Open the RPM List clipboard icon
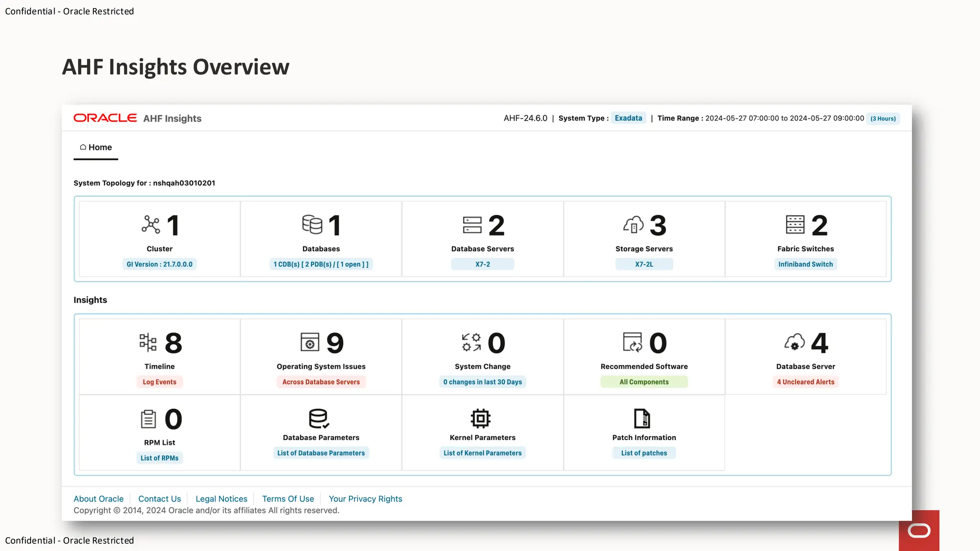The image size is (980, 551). [148, 419]
